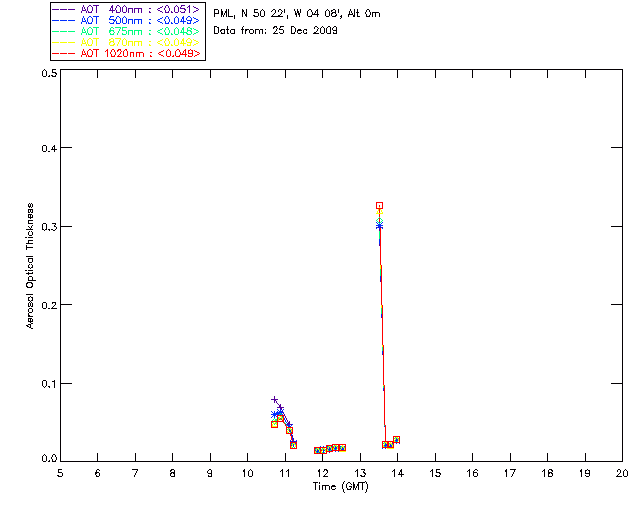Click the 'Data from: 25 Dec 2009' label
This screenshot has width=640, height=512.
pyautogui.click(x=276, y=31)
